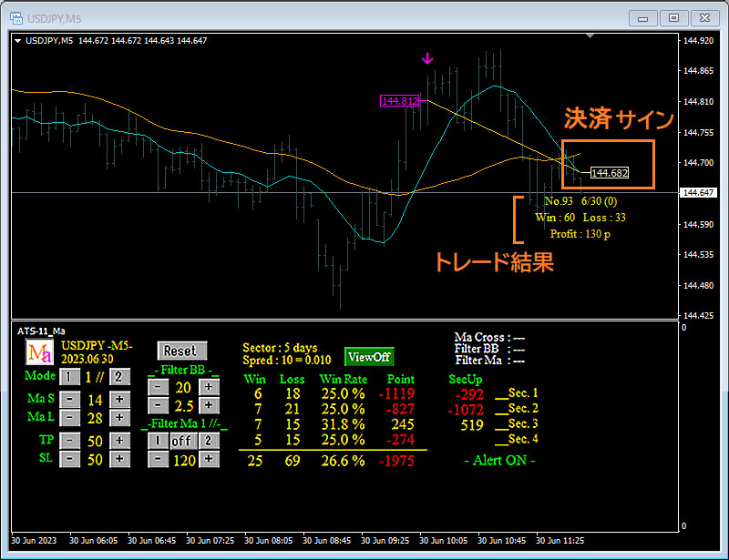Increase Filter BB period 20
This screenshot has width=729, height=560.
click(209, 387)
